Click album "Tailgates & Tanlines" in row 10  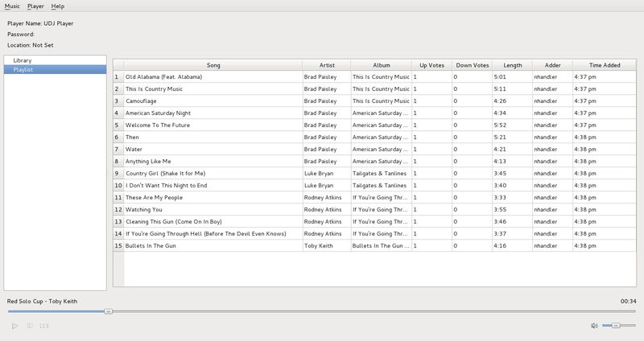[379, 186]
